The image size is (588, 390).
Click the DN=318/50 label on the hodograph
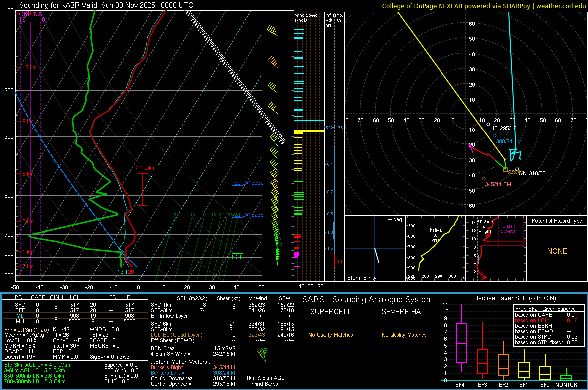coord(532,174)
